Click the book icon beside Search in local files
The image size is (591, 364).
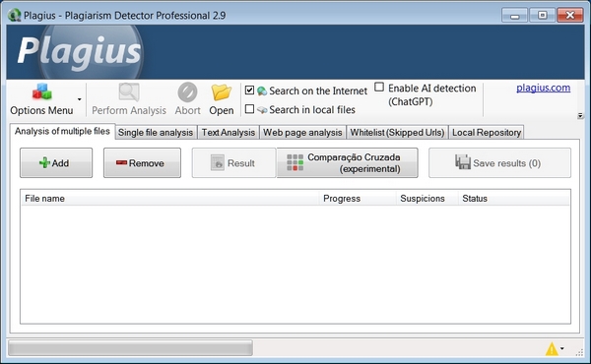(262, 110)
